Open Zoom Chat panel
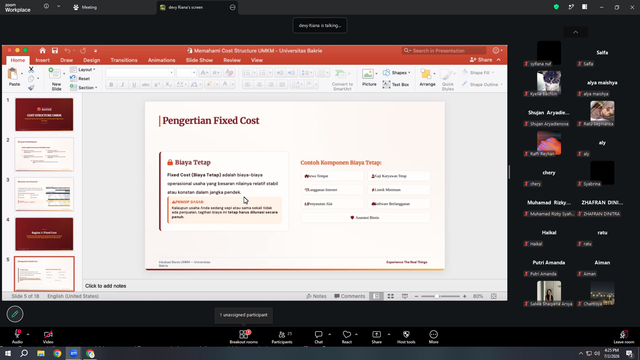 tap(318, 337)
